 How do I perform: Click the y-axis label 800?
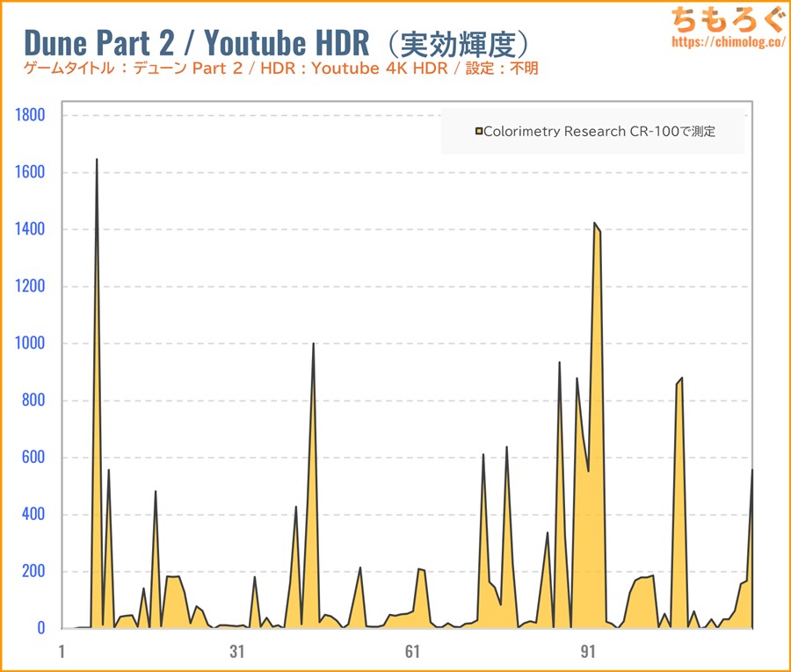33,400
